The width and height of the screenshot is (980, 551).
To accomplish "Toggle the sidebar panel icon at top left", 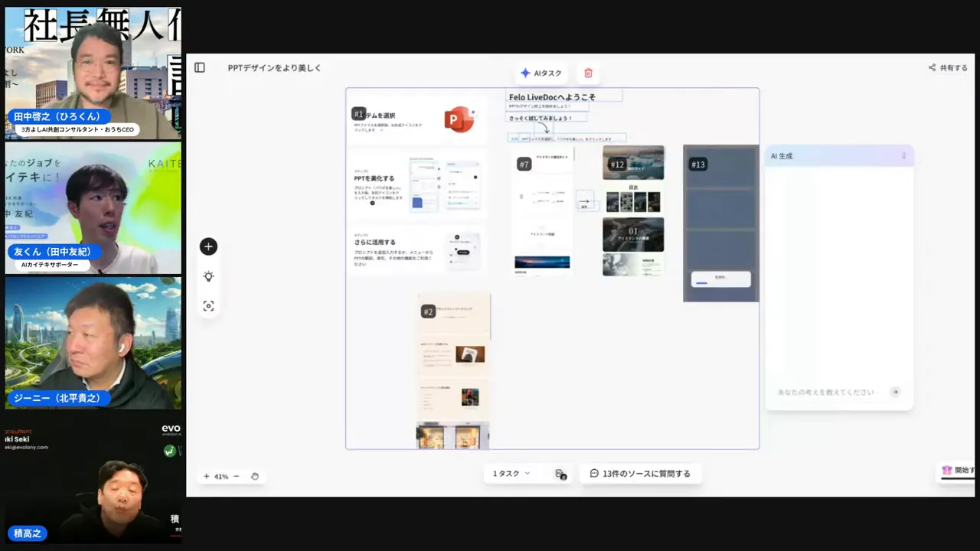I will coord(200,67).
